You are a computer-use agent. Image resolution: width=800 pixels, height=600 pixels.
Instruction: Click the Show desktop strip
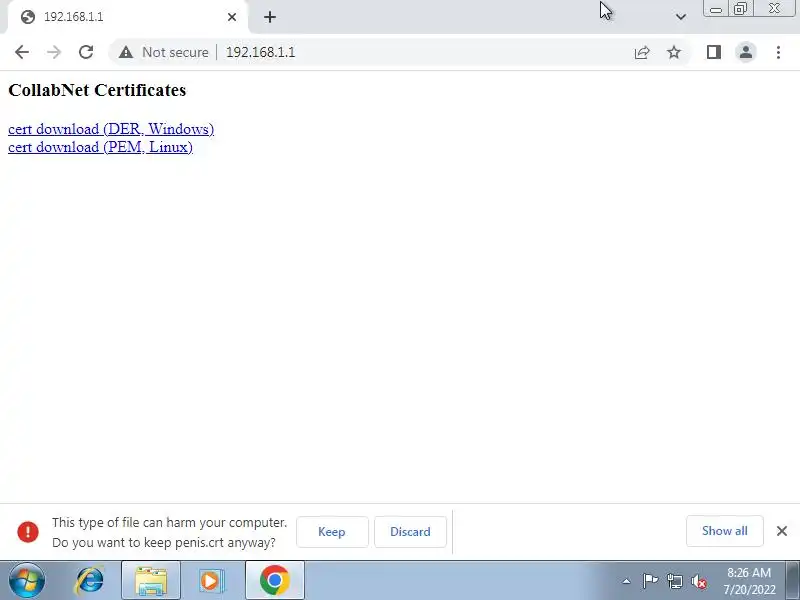[x=793, y=581]
